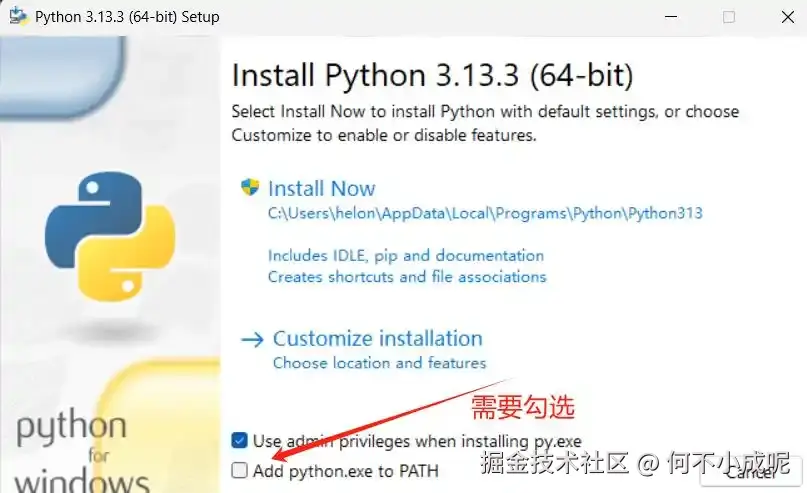
Task: Click Includes IDLE, pip and documentation text
Action: (406, 256)
